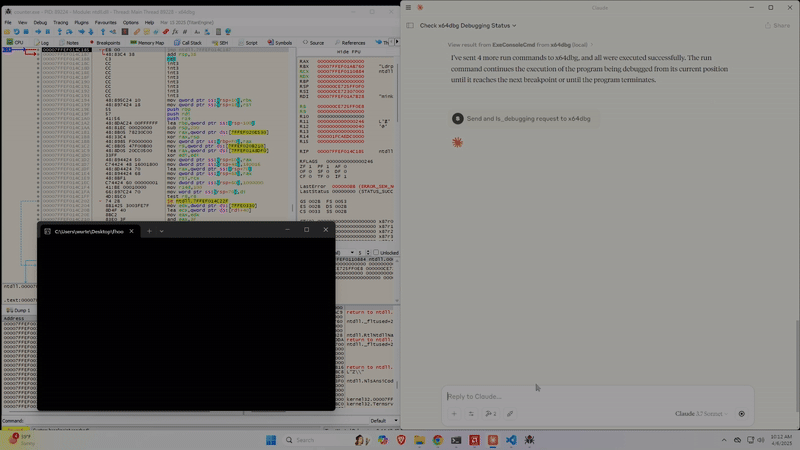Toggle the Claude sidebar panel icon
Image resolution: width=800 pixels, height=450 pixels.
click(410, 26)
